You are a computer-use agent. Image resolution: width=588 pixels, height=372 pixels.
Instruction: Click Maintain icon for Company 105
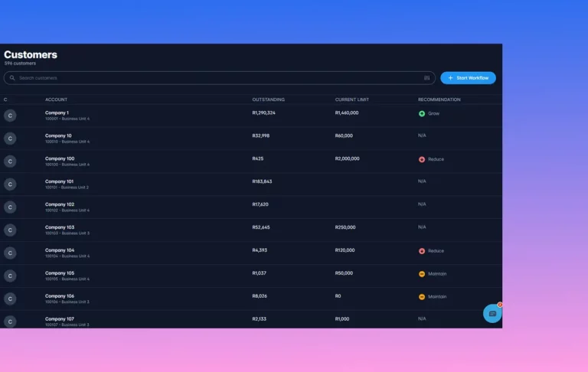pos(422,274)
